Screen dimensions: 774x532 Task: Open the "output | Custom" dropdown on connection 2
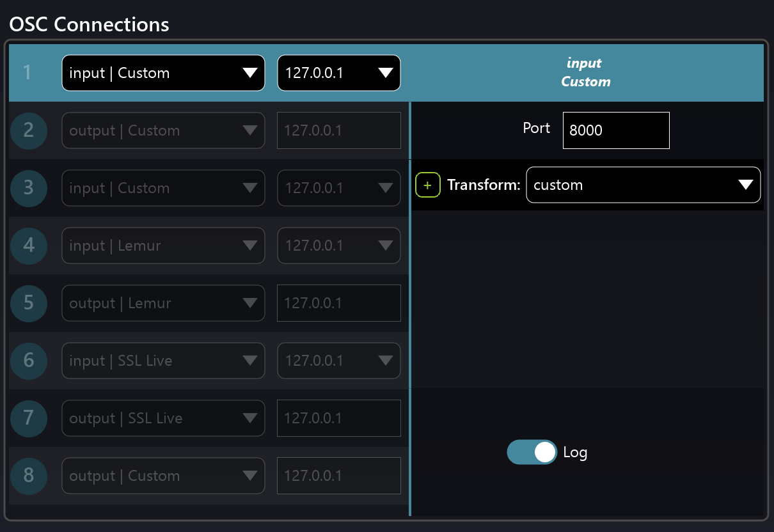point(163,130)
